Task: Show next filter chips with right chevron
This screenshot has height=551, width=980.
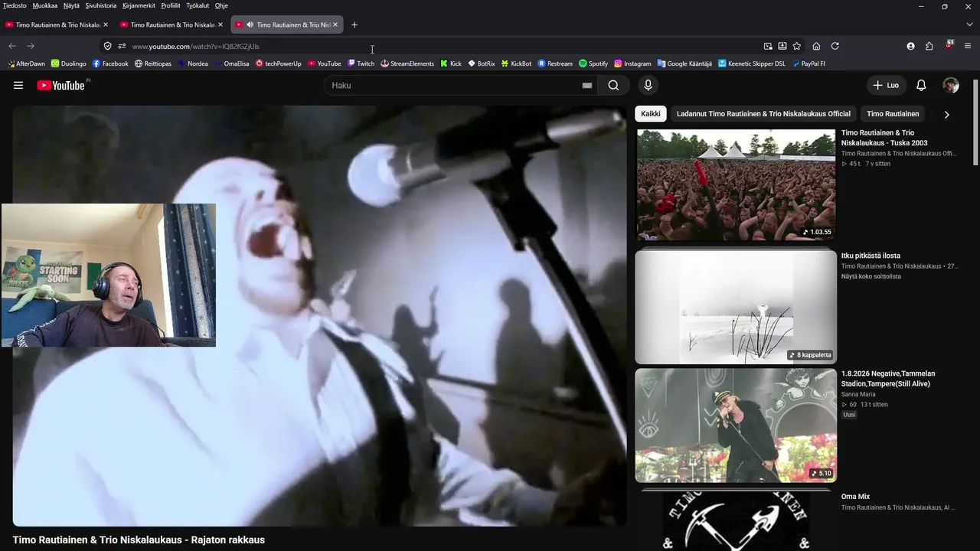Action: [x=946, y=114]
